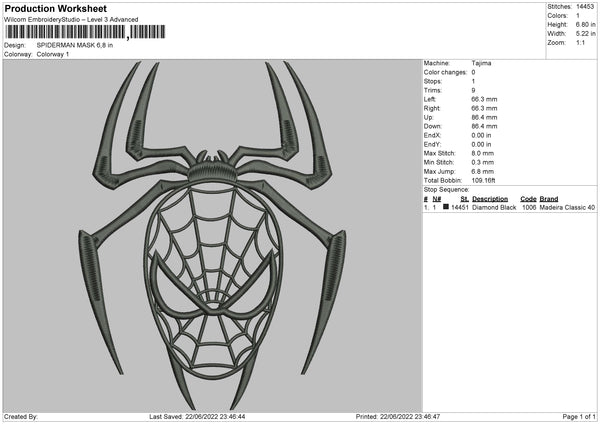Image resolution: width=600 pixels, height=424 pixels.
Task: Click the Page 1 of 1 indicator
Action: pos(579,416)
